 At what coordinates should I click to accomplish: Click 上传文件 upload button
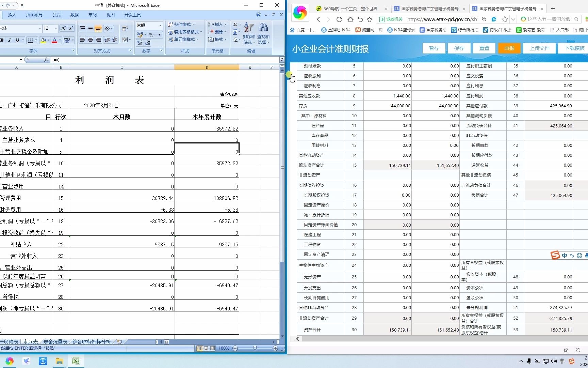pos(539,48)
